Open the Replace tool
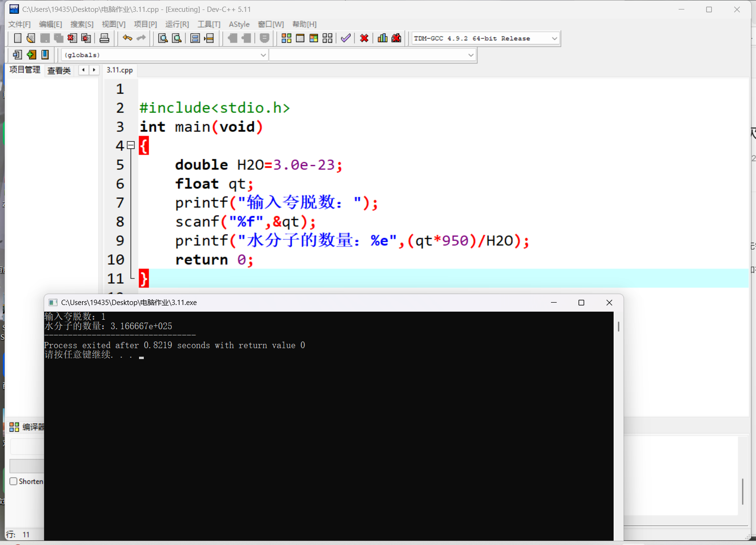 [x=177, y=38]
